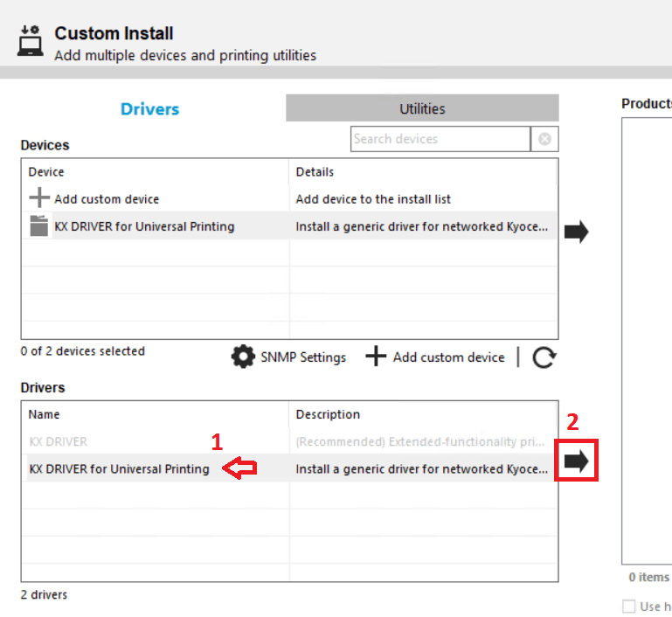The height and width of the screenshot is (617, 672).
Task: Select 'Add device to the install list' detail
Action: point(373,199)
